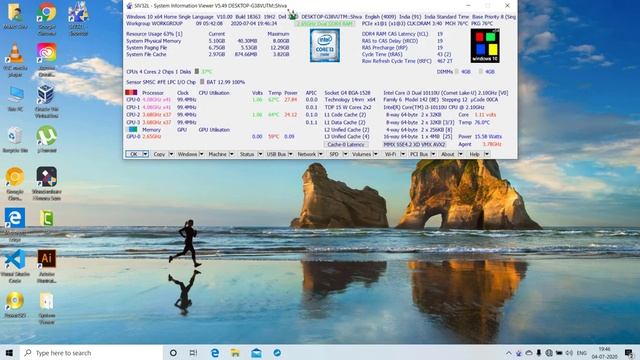Open the Adobe Creative Cloud desktop shortcut
The height and width of the screenshot is (360, 640).
tap(47, 53)
